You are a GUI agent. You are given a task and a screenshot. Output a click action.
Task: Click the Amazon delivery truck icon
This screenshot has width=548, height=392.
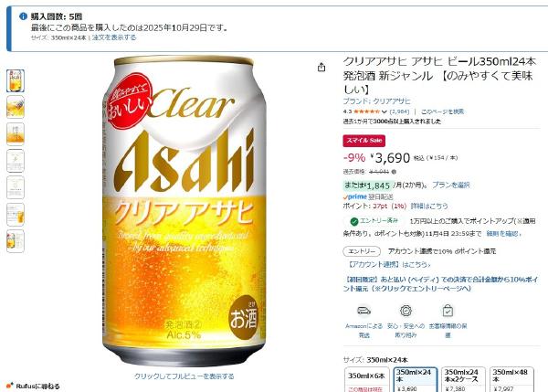[x=364, y=311]
